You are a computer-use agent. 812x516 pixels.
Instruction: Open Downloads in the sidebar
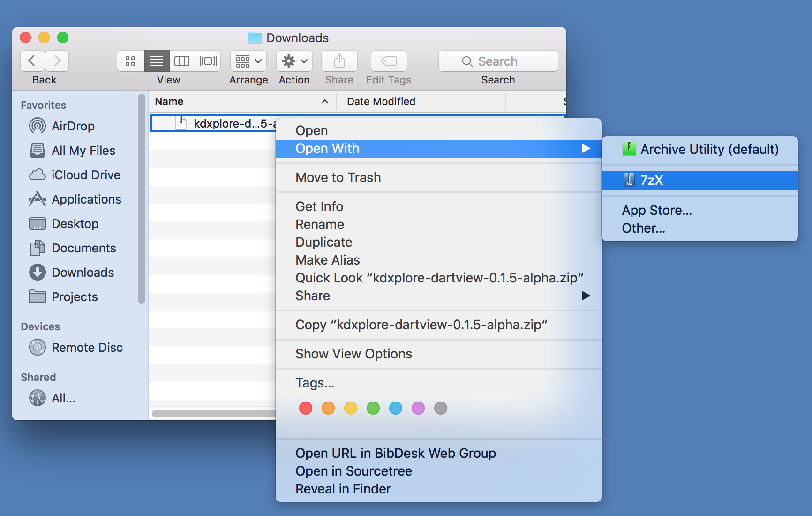tap(71, 272)
